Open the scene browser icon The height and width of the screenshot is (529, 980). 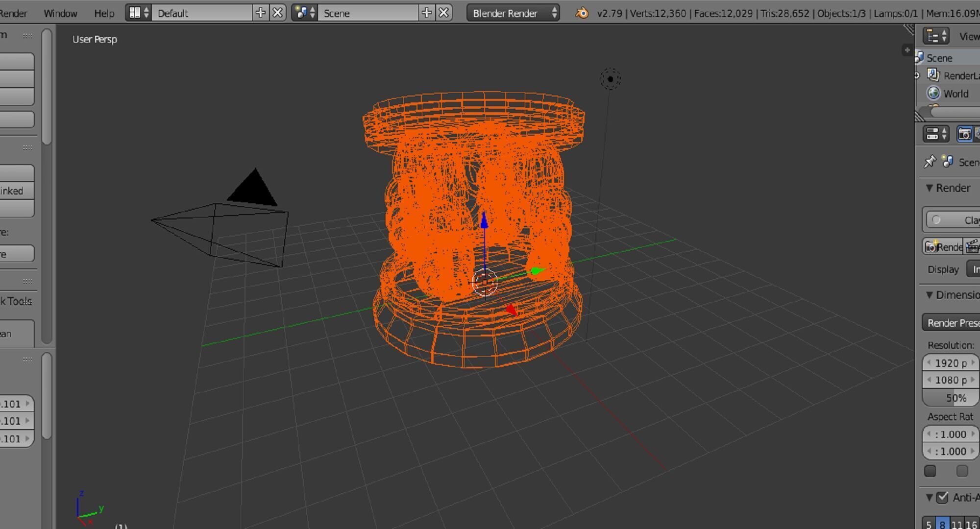304,13
